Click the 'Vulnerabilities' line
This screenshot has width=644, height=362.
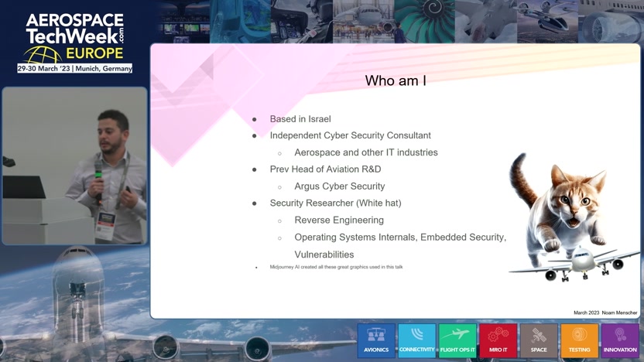[324, 254]
